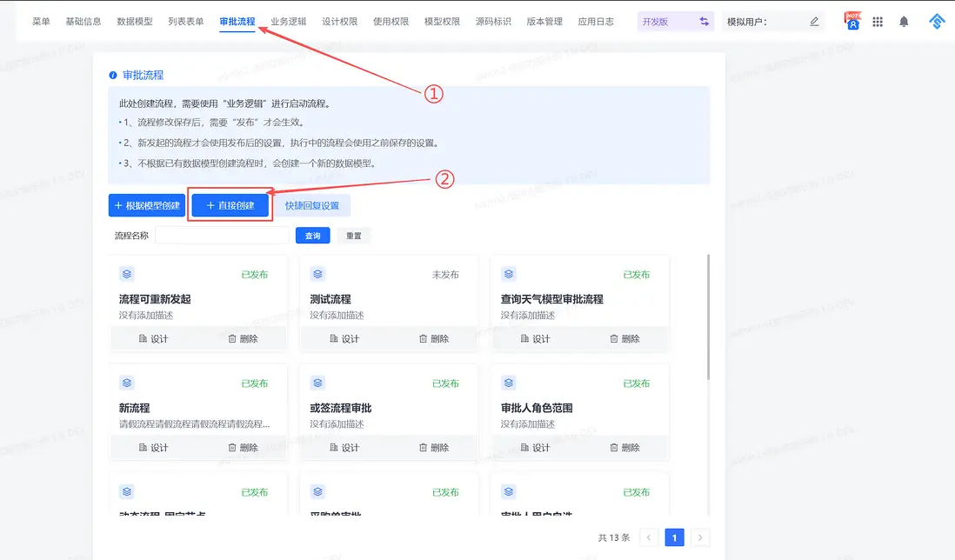This screenshot has height=560, width=955.
Task: Click 设计 on 新流程 card
Action: pos(153,447)
